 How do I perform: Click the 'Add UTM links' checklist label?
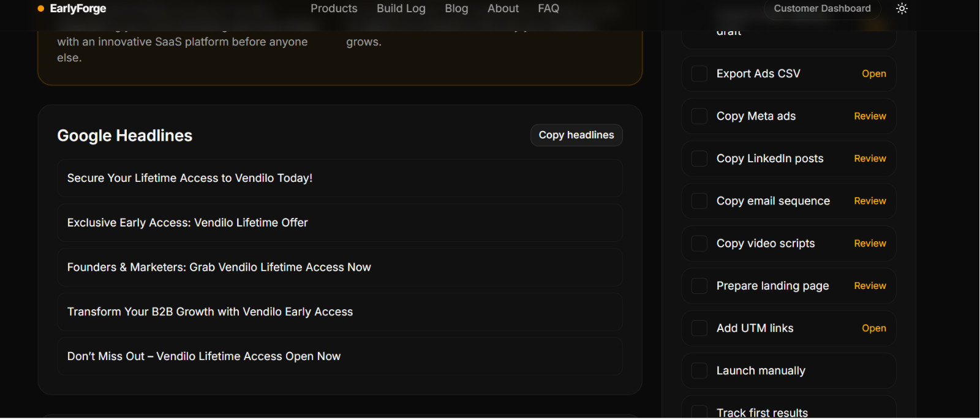[x=755, y=328]
